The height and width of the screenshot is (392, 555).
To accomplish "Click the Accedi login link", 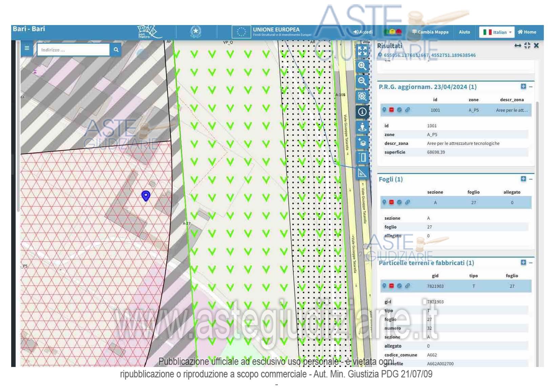I will [363, 32].
